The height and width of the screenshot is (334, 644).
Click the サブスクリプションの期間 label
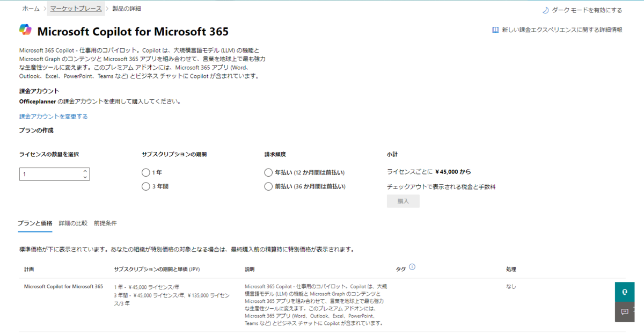174,154
